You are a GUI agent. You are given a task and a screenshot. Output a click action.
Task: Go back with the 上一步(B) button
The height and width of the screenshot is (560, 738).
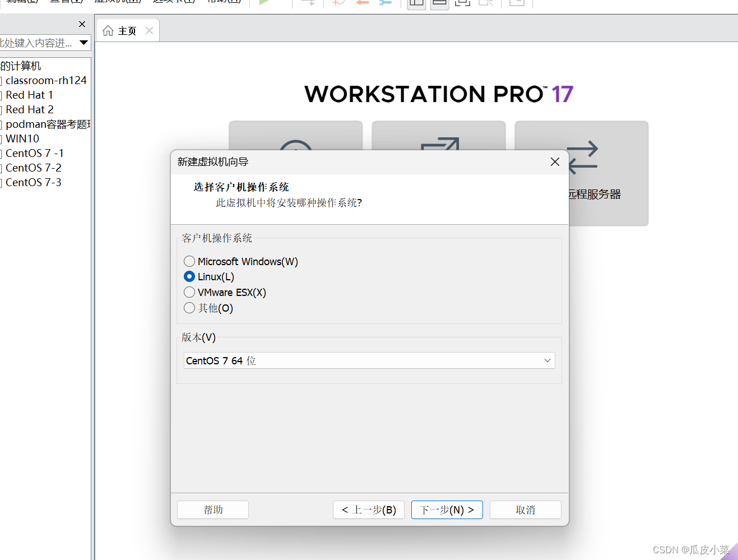pyautogui.click(x=369, y=510)
